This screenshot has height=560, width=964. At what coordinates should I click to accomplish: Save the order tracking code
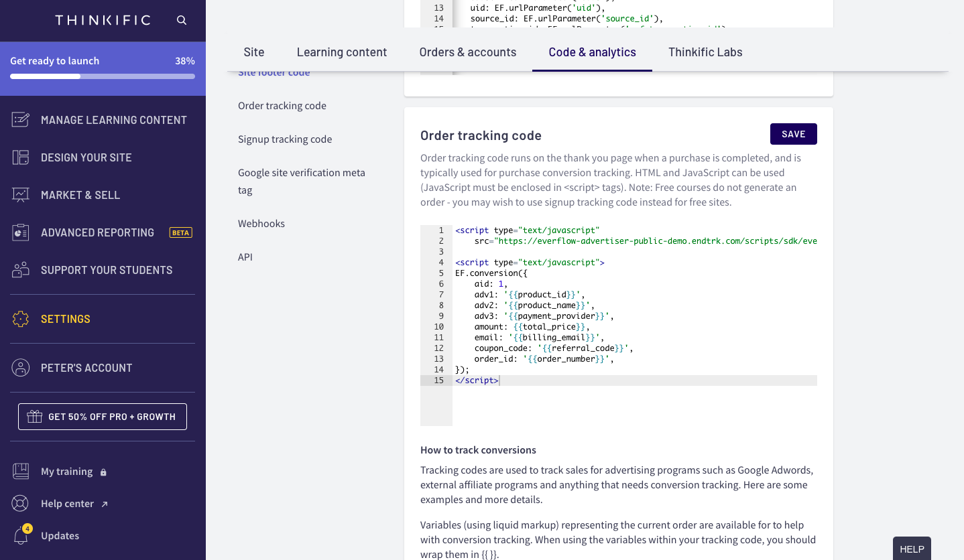pos(794,134)
